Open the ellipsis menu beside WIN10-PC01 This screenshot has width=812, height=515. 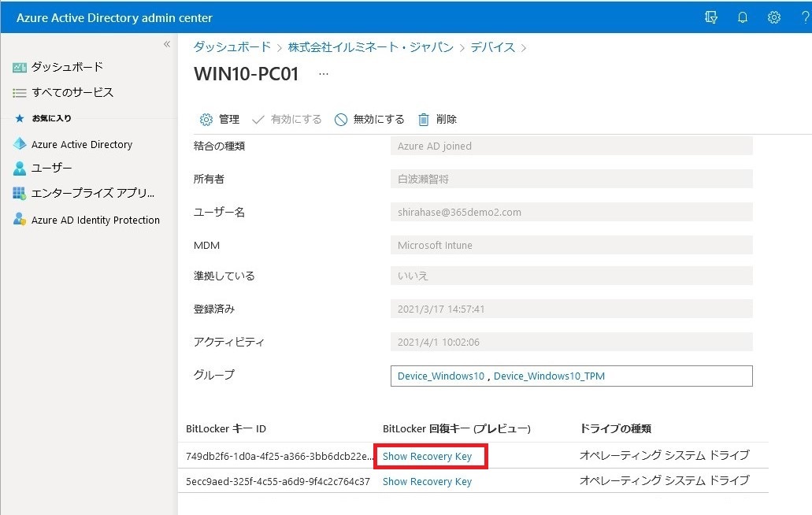click(324, 74)
